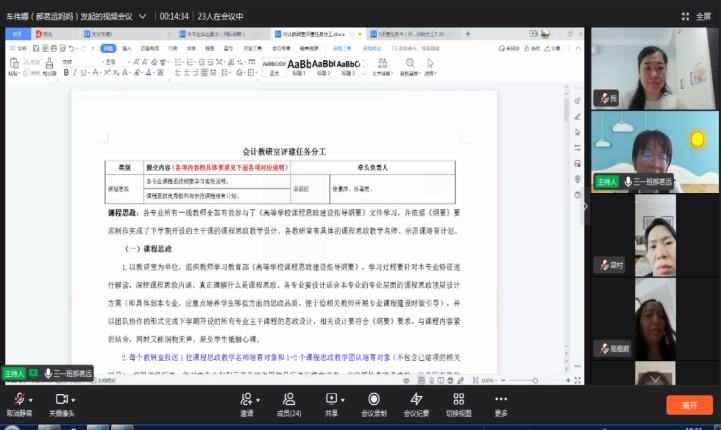Select the host's video thumbnail with sun background
This screenshot has width=722, height=430.
coord(655,150)
